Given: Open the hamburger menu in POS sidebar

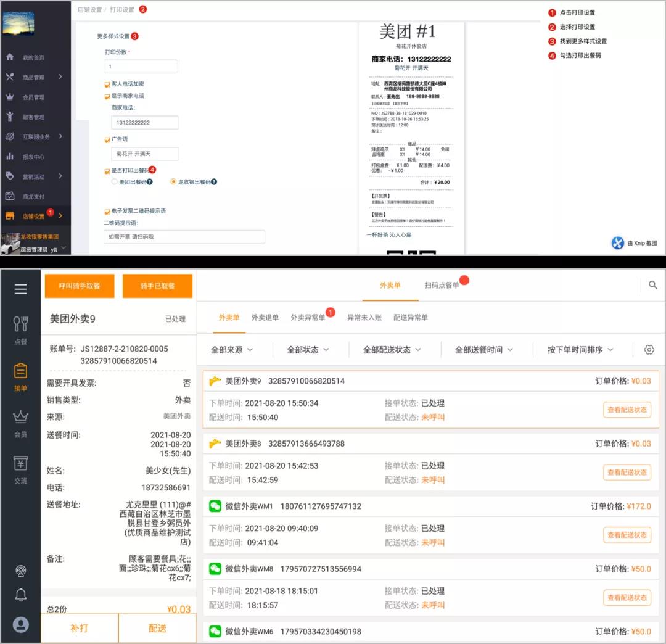Looking at the screenshot, I should (20, 289).
